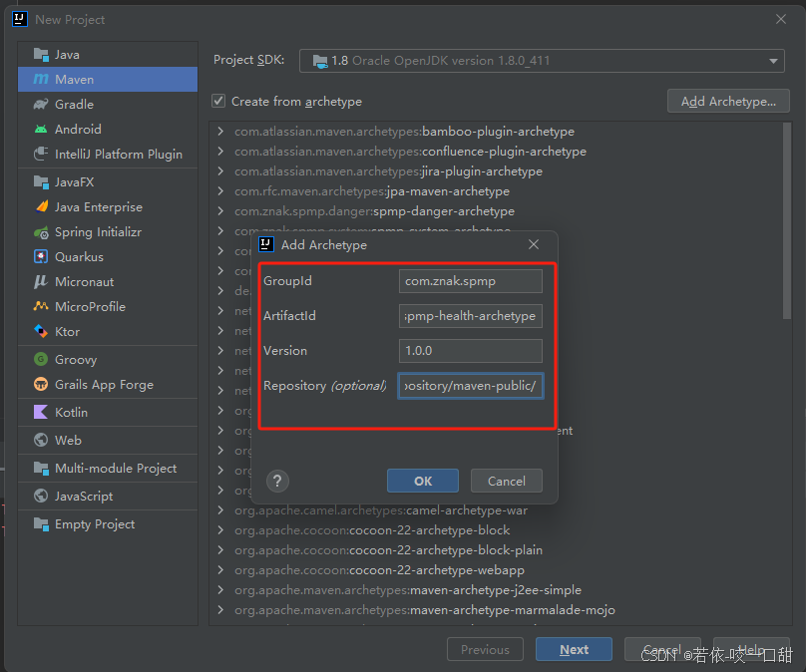Expand cocoon-22-archetype-block-plain entry

(221, 550)
